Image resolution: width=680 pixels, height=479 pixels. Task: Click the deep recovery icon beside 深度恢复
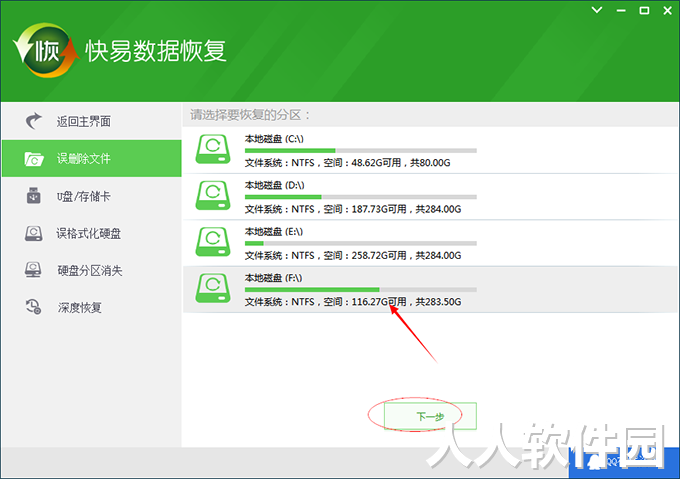point(33,307)
